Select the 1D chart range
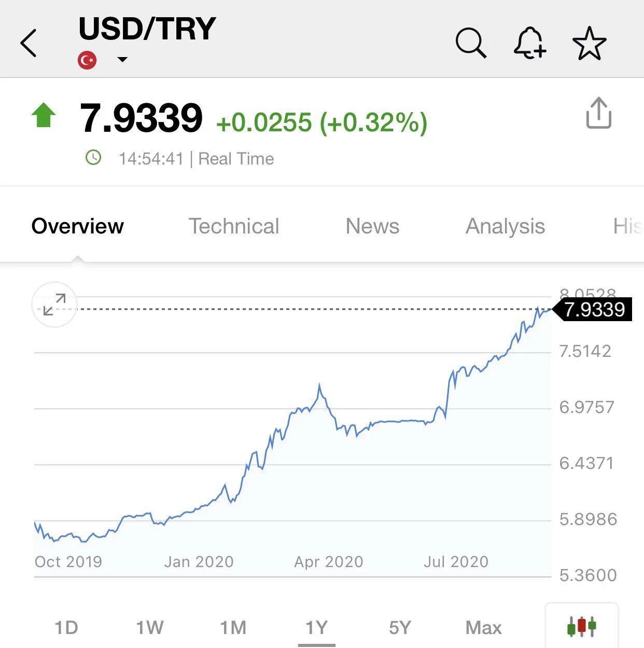This screenshot has width=644, height=648. (x=66, y=628)
